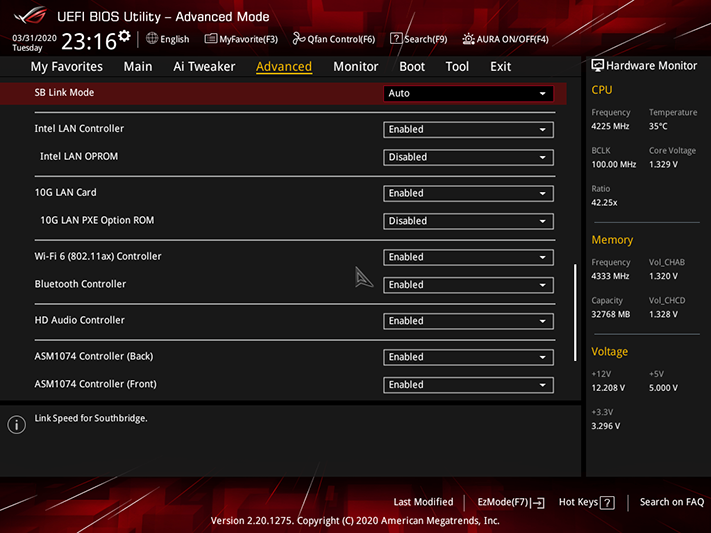Viewport: 711px width, 533px height.
Task: Select ASM1074 Controller (Back) label
Action: [94, 357]
